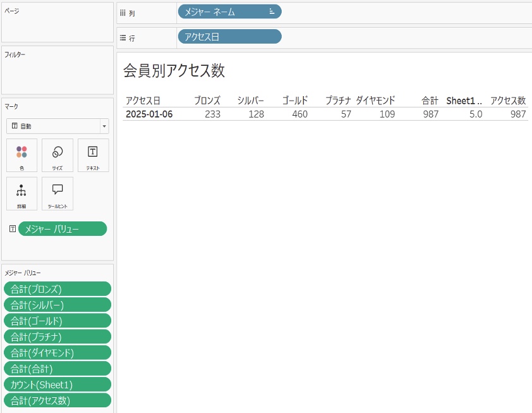Click the sheet title 会員別アクセス数
Viewport: 532px width, 413px height.
(174, 71)
